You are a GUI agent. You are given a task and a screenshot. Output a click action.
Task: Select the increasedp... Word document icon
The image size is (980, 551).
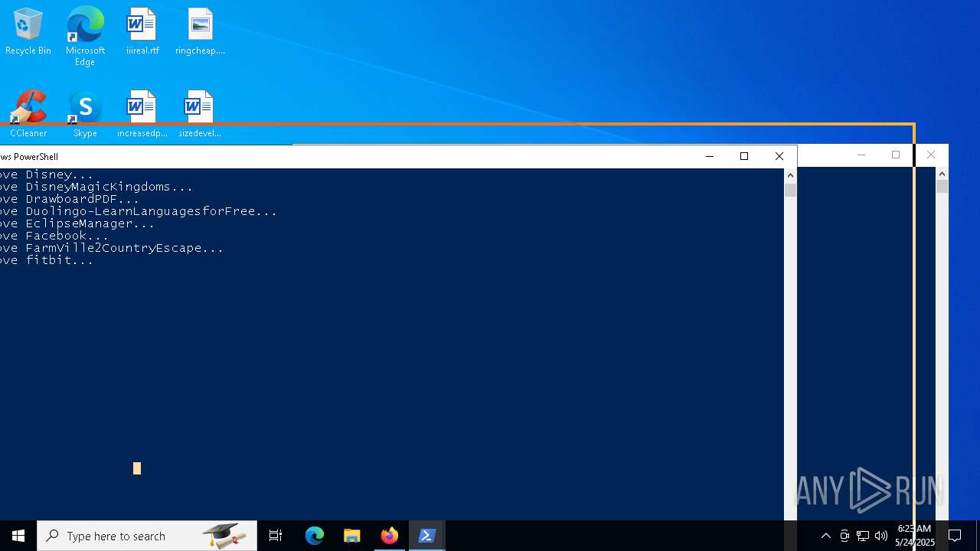[142, 114]
